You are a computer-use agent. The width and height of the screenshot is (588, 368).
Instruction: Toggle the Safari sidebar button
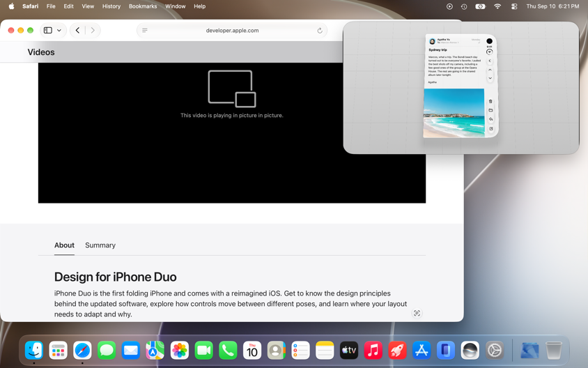pyautogui.click(x=47, y=31)
